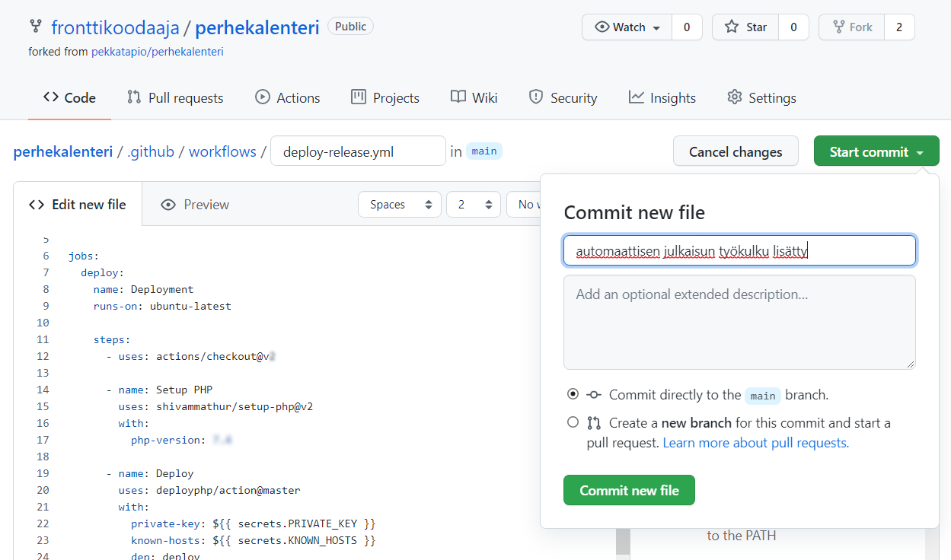Click the Wiki tab book icon
Viewport: 951px width, 560px height.
[458, 97]
